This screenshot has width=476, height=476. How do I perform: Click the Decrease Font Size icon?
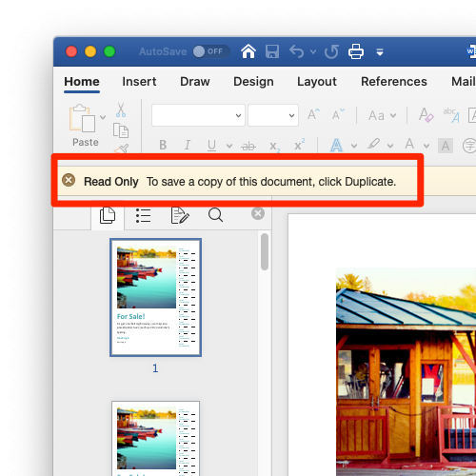(x=338, y=114)
